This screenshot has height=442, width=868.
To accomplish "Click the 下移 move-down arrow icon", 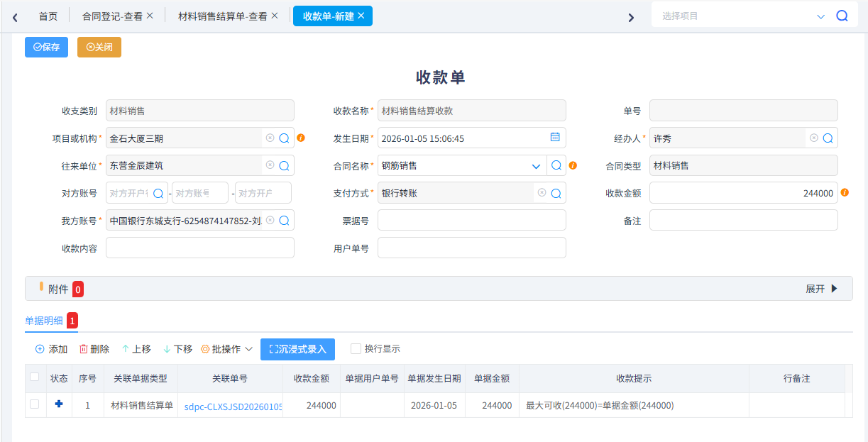I will pyautogui.click(x=167, y=348).
